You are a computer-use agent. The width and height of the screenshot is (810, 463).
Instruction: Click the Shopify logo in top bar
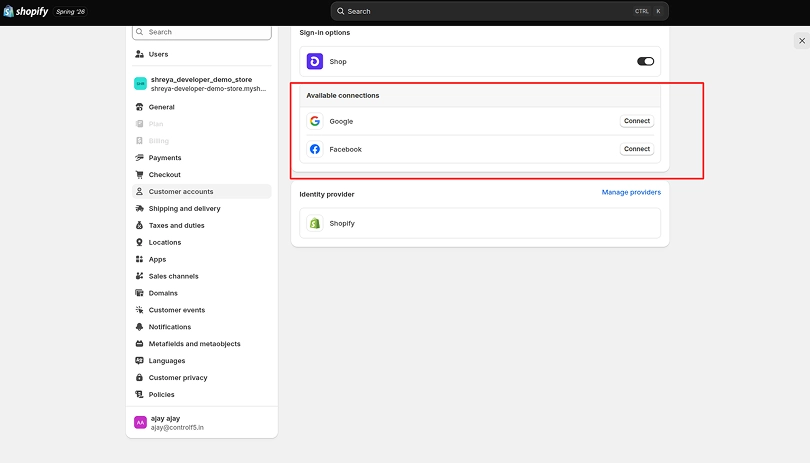pyautogui.click(x=26, y=11)
